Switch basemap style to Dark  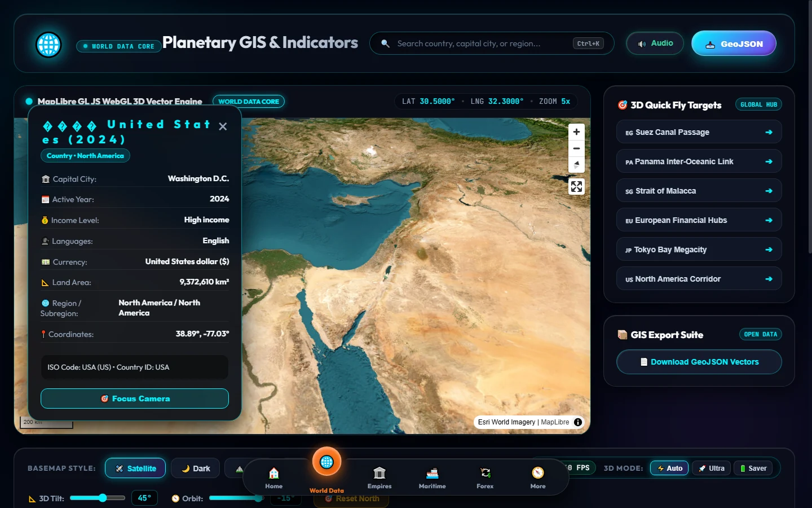[x=195, y=468]
